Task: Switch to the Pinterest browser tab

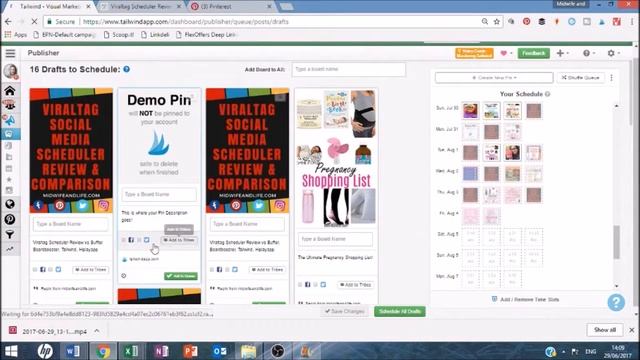Action: click(231, 7)
